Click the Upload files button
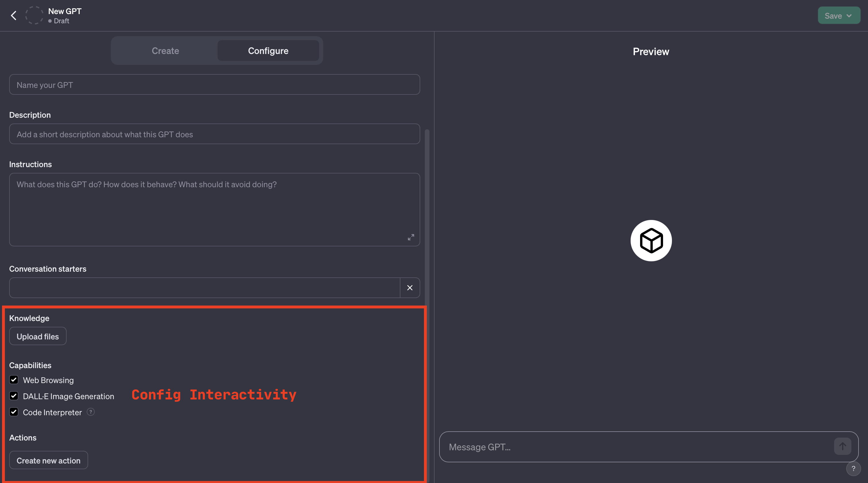Viewport: 868px width, 483px height. coord(37,336)
